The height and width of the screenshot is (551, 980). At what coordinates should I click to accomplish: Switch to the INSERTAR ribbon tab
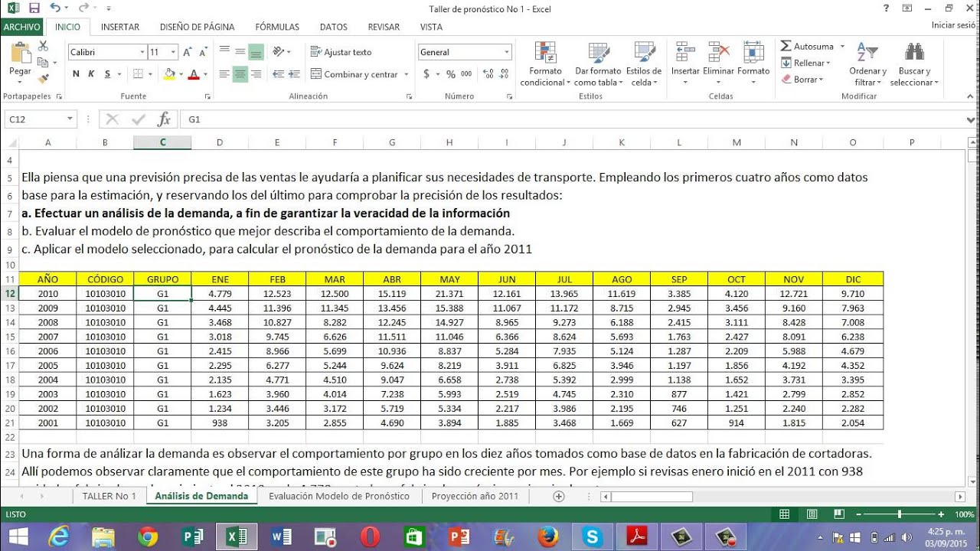(x=120, y=27)
